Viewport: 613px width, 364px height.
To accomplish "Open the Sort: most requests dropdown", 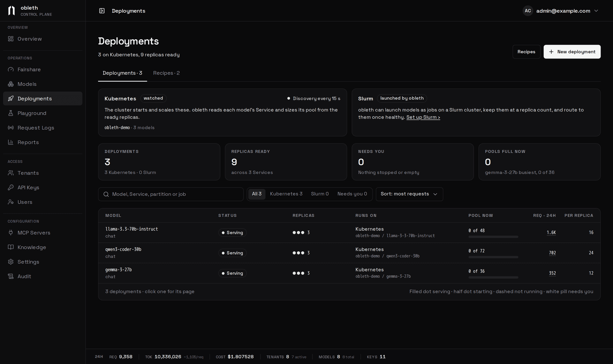I will click(x=409, y=194).
